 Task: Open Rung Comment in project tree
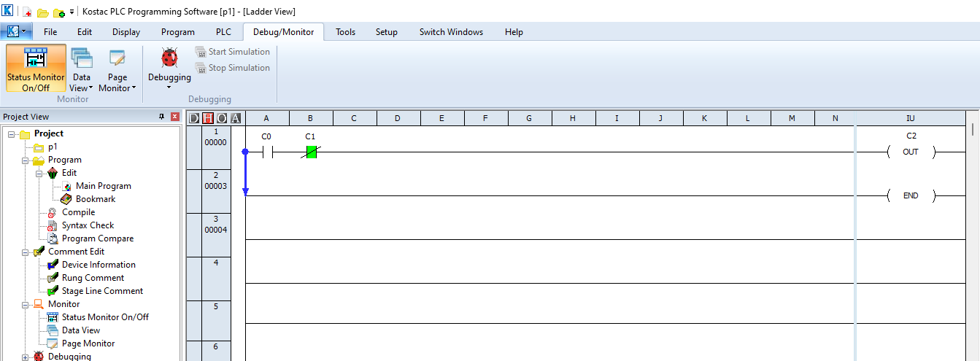tap(93, 278)
